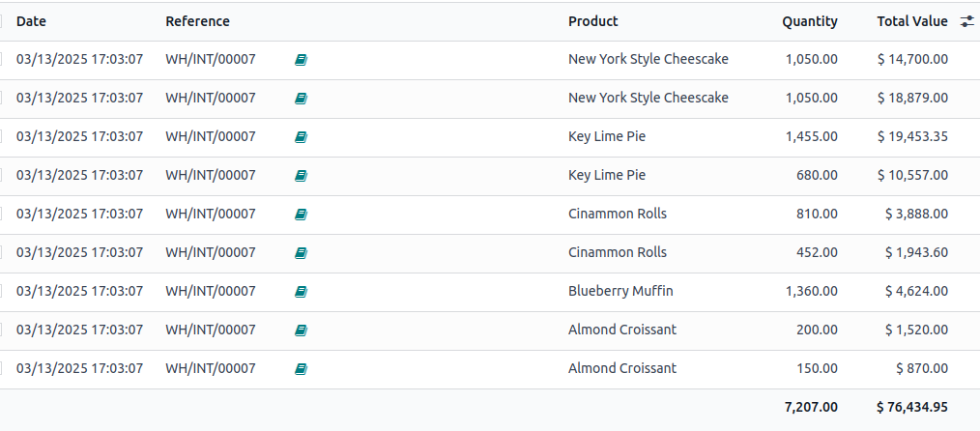Open optional columns adjust settings icon
The image size is (980, 431).
click(966, 21)
